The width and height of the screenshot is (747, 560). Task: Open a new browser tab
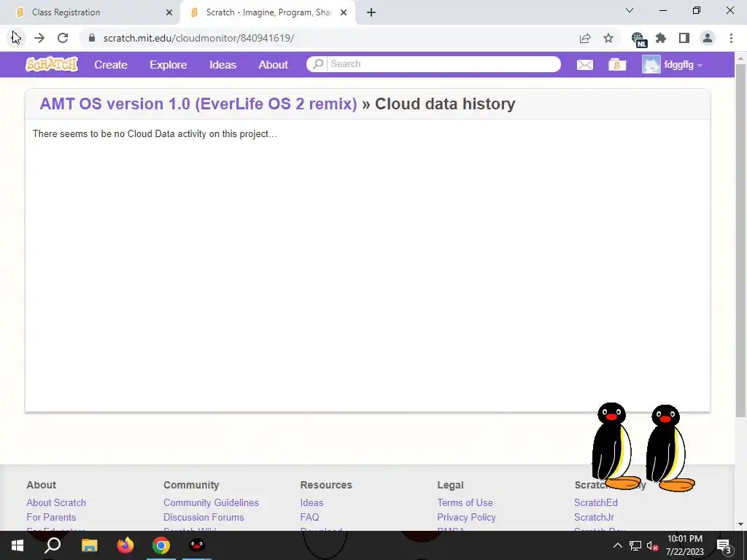click(x=371, y=13)
